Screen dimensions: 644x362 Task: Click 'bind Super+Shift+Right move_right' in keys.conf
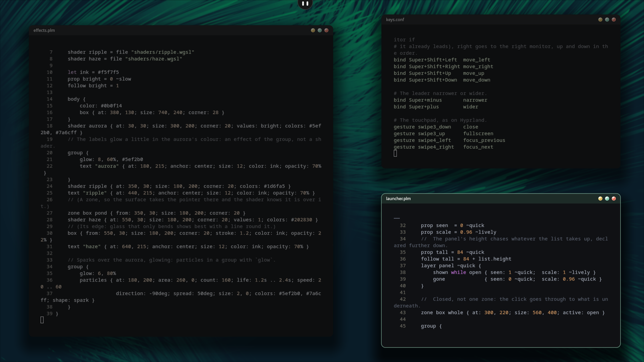coord(443,66)
